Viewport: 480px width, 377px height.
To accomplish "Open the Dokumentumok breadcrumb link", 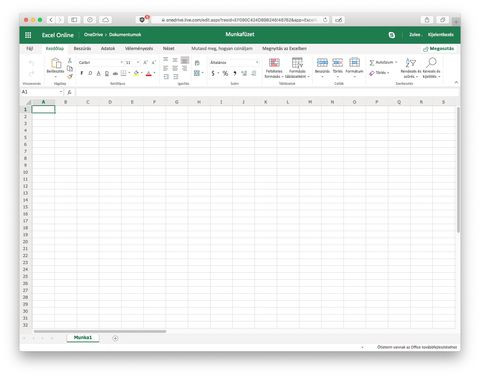I will pos(125,35).
